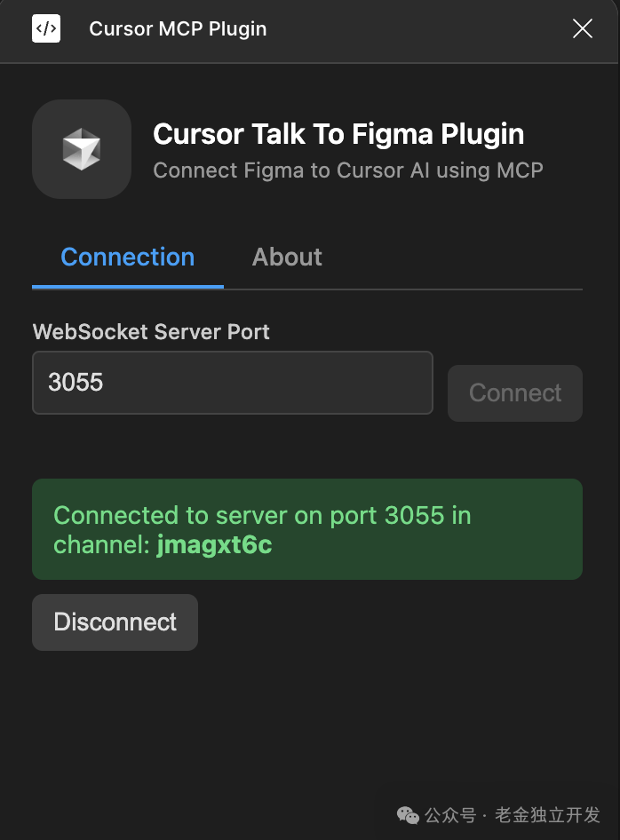Click the WeChat logo in the watermark
Screen dimensions: 620x840
[x=408, y=815]
